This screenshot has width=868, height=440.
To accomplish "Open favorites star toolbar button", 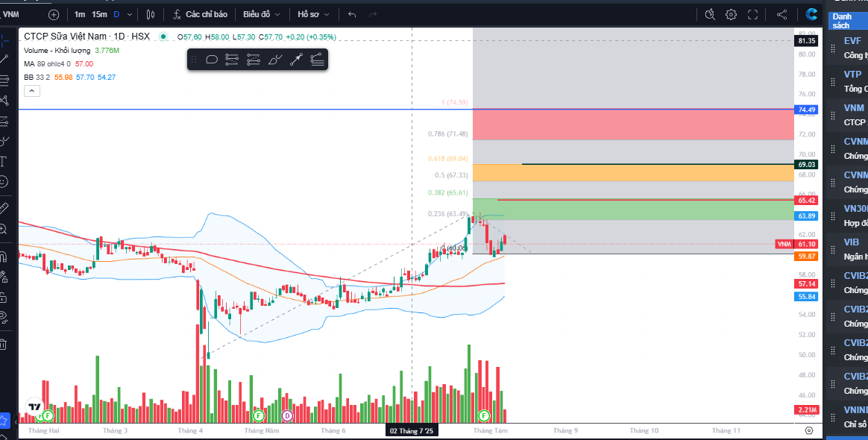I will coord(4,420).
